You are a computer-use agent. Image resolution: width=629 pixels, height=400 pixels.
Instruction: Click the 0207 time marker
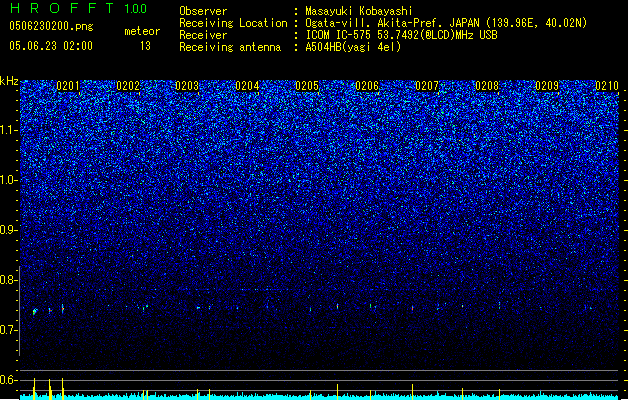click(427, 86)
